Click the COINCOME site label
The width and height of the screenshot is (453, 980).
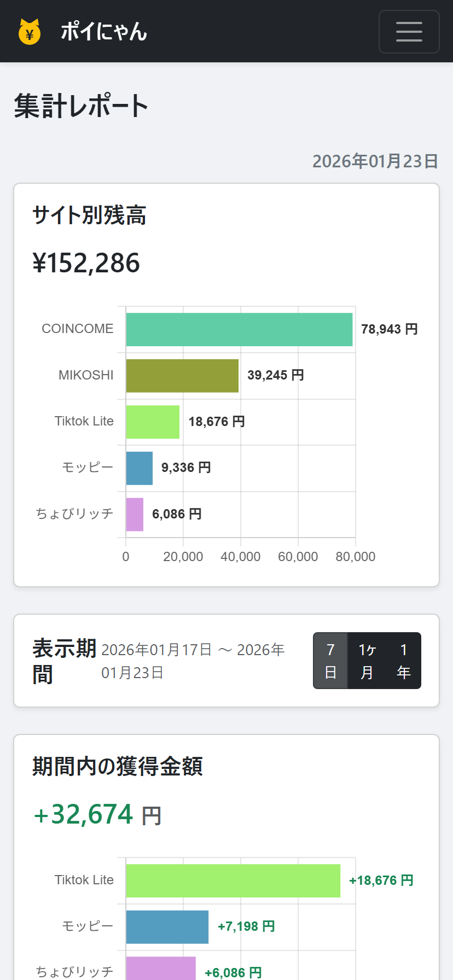click(77, 329)
